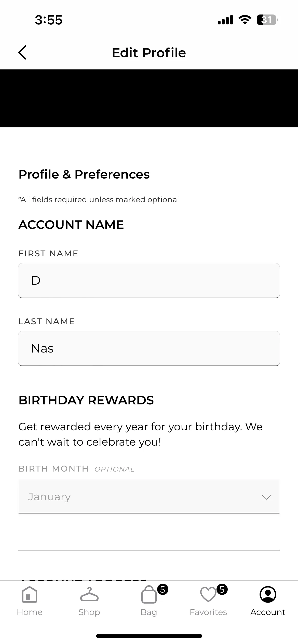Open the Home house icon
Screen dimensions: 298x644
(x=30, y=594)
